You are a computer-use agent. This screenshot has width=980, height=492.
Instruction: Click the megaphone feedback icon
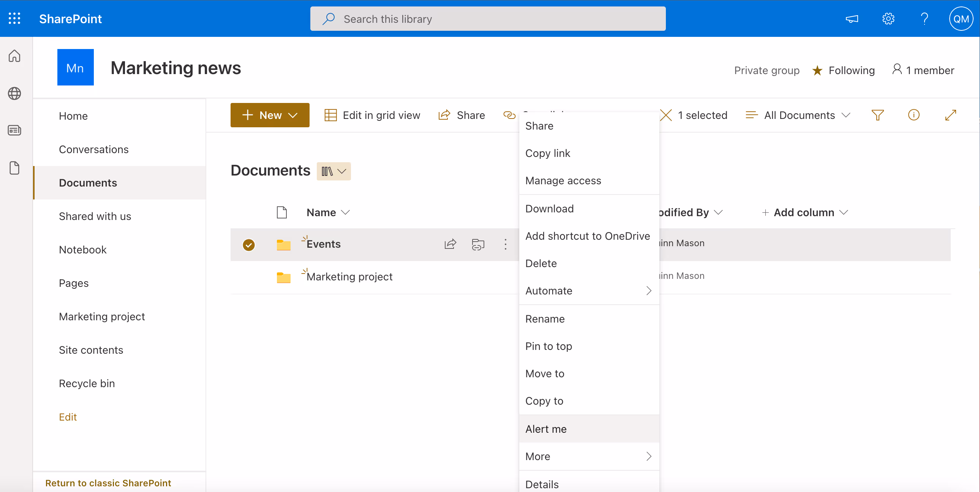click(x=852, y=19)
